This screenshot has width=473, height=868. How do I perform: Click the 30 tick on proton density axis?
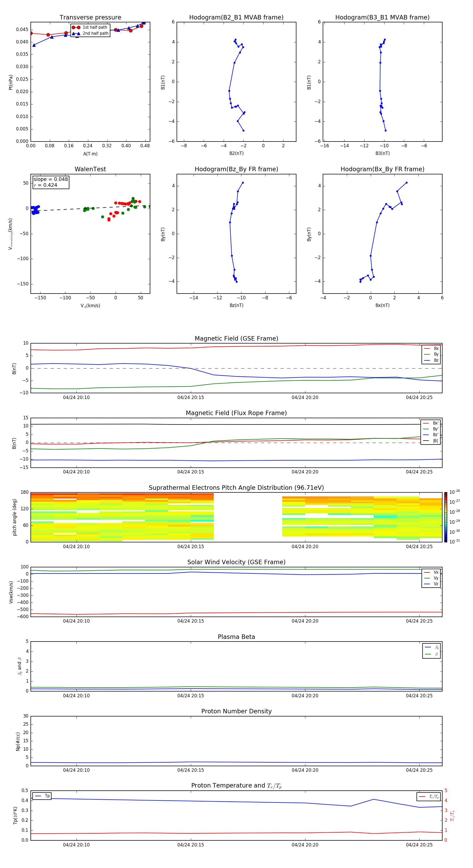(25, 716)
